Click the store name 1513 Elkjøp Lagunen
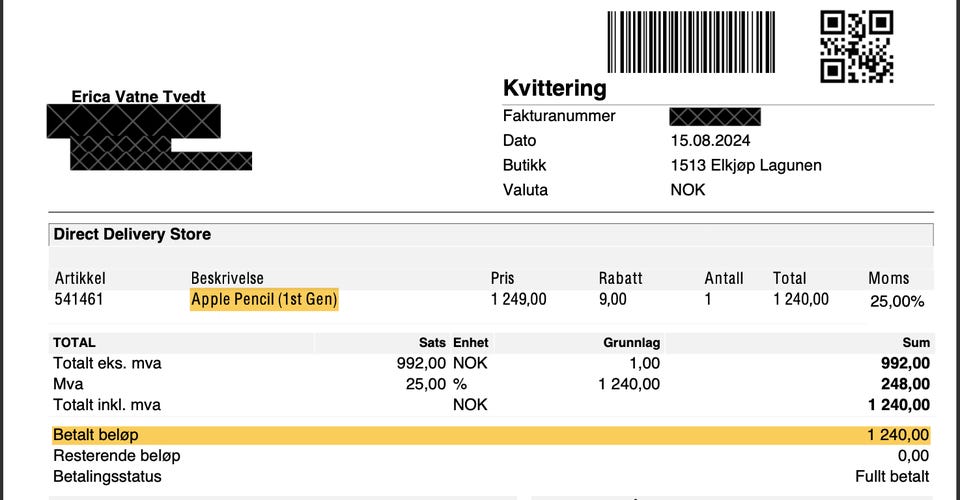Viewport: 960px width, 500px height. pos(745,165)
